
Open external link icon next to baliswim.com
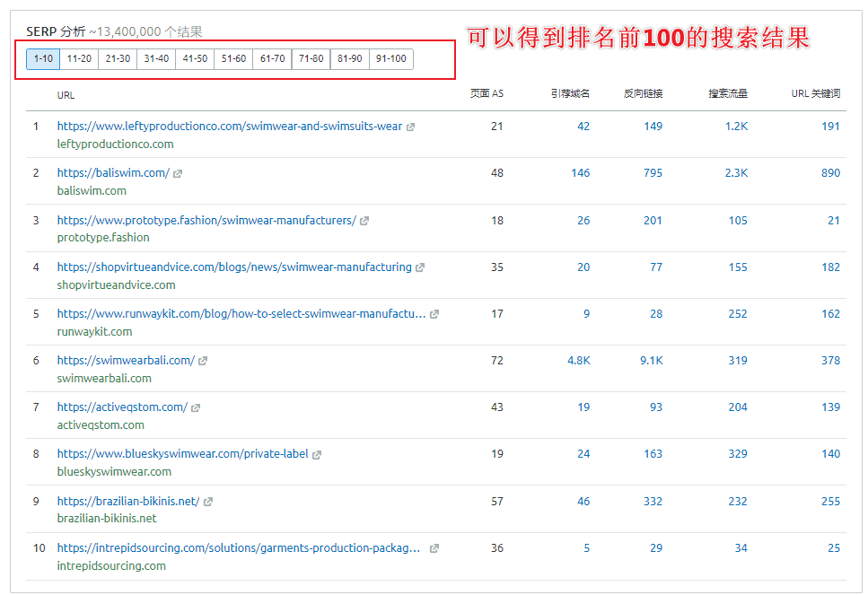pyautogui.click(x=178, y=174)
